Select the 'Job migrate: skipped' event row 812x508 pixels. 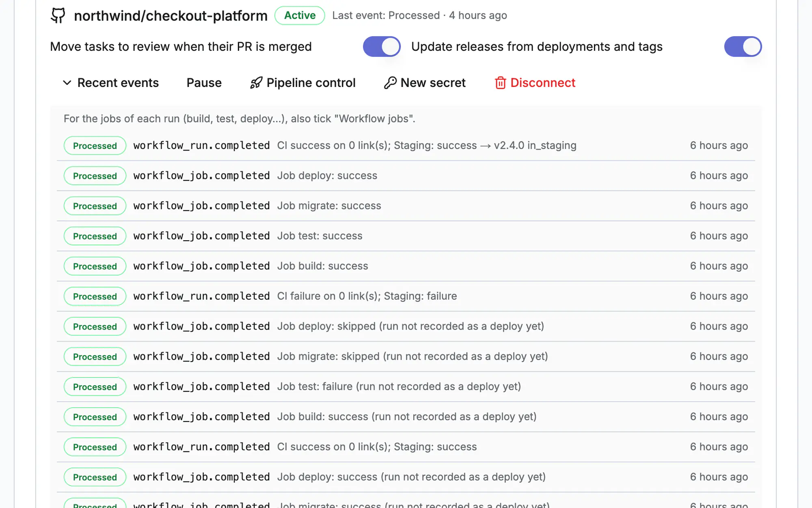(406, 356)
